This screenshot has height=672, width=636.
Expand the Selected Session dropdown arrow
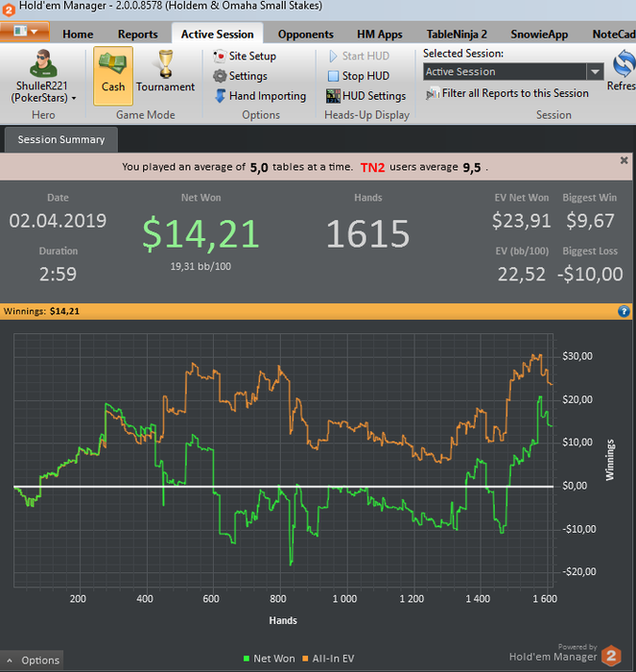point(595,72)
